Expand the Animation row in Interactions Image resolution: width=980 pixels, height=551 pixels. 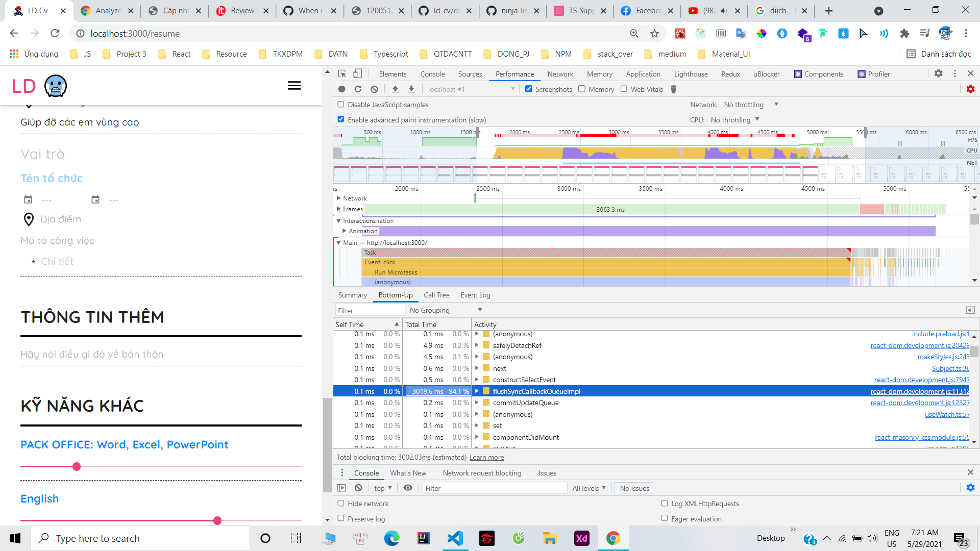pos(345,231)
